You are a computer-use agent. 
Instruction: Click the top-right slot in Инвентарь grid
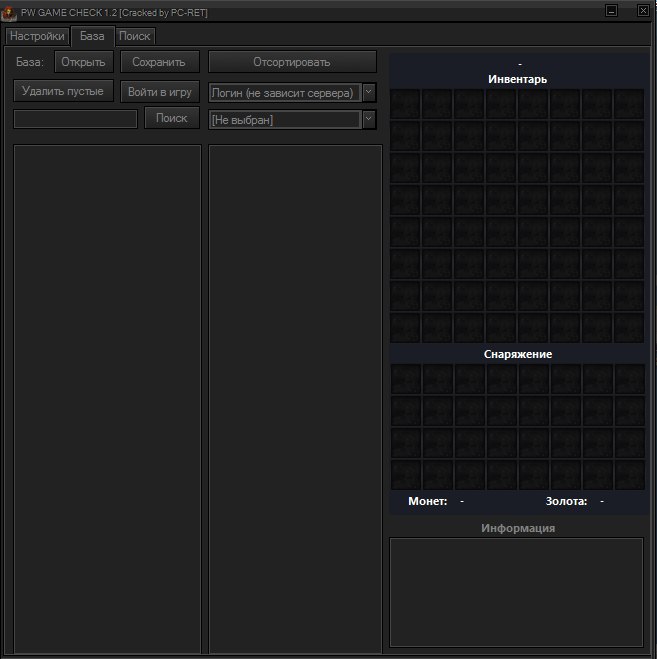[x=629, y=105]
